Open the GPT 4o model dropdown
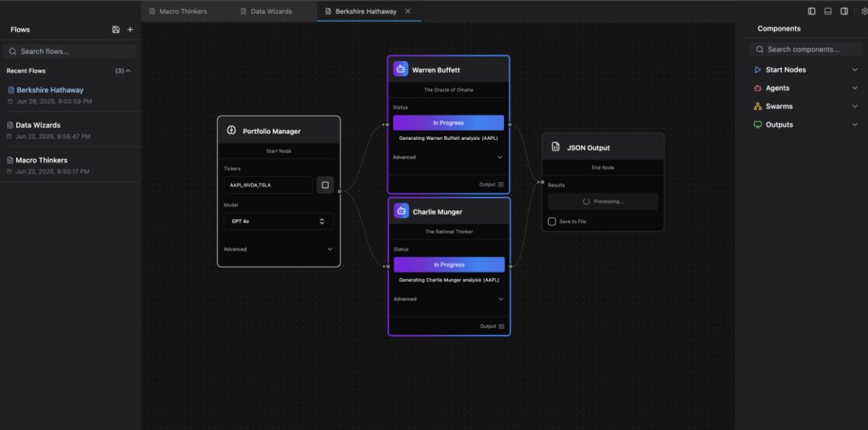Viewport: 868px width, 430px height. [278, 221]
